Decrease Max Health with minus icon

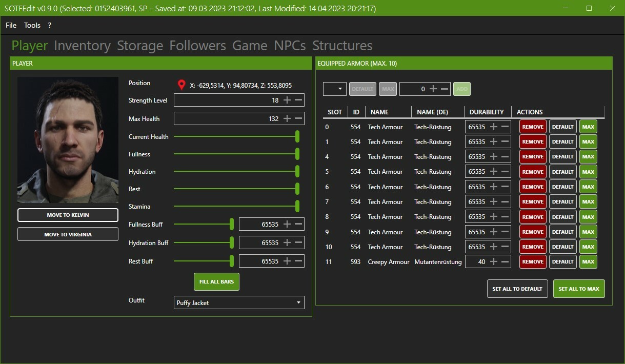pos(298,118)
